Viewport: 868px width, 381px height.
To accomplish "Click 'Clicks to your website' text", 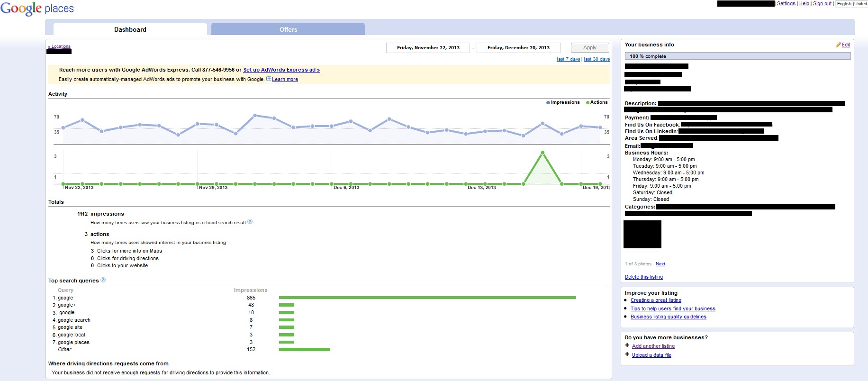I will pyautogui.click(x=122, y=265).
